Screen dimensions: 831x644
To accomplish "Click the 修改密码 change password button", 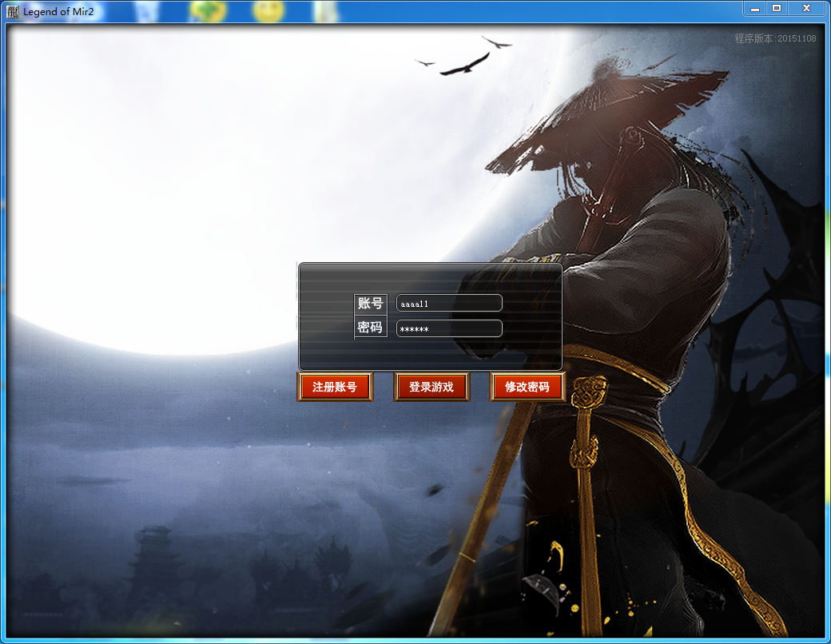I will [527, 387].
